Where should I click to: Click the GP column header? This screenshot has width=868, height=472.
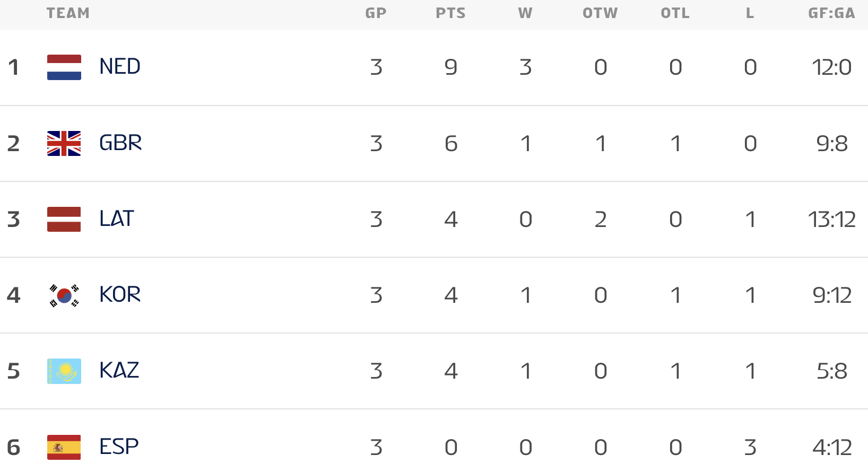click(376, 13)
